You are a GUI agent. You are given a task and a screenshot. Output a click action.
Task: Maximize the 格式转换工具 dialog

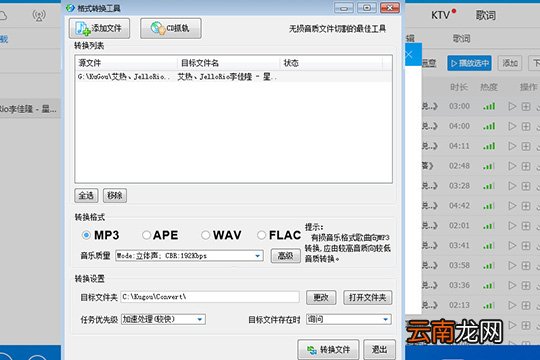coord(367,8)
